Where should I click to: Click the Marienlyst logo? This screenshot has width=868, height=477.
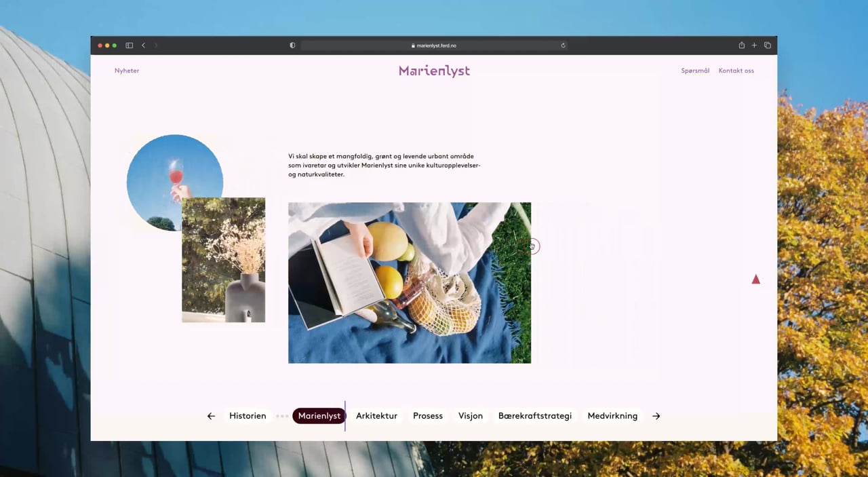434,71
